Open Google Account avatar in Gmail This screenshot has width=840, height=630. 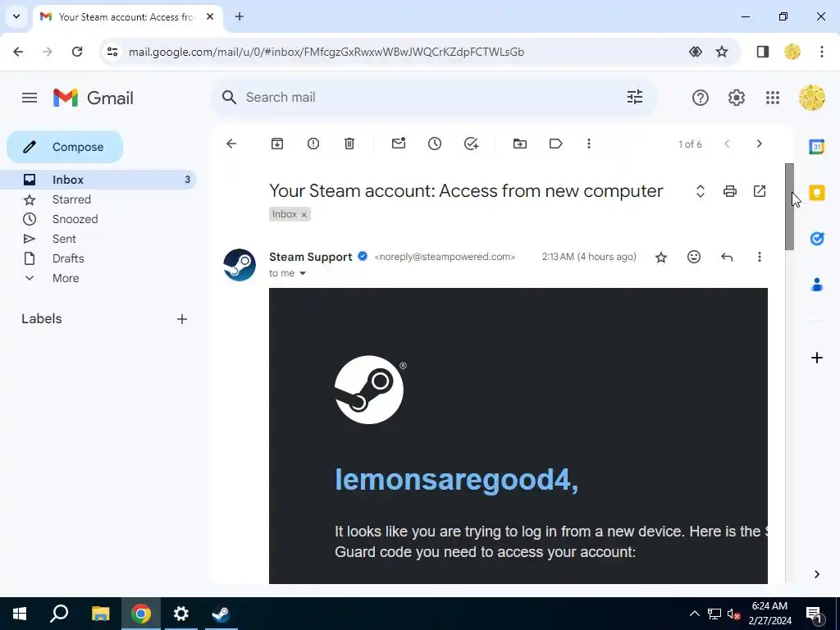coord(812,98)
